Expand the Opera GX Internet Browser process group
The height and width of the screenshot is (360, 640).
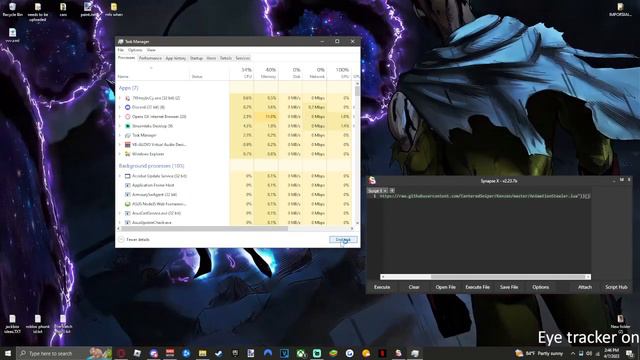click(x=120, y=117)
